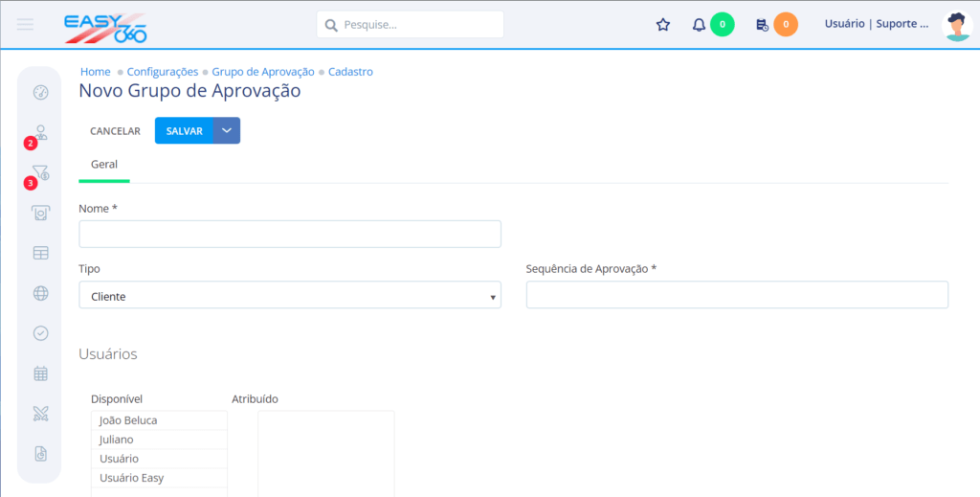Click the green notification count badge
Viewport: 980px width, 497px height.
[723, 24]
